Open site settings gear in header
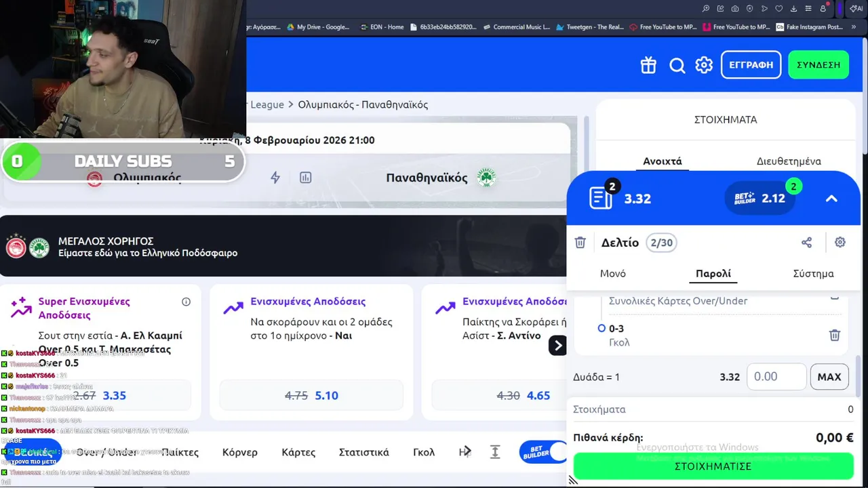 point(704,65)
